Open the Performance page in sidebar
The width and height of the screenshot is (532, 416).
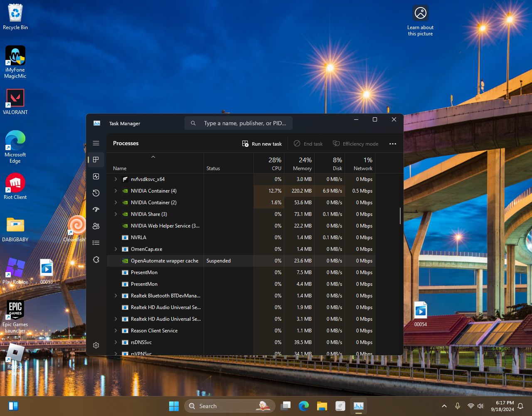[96, 176]
